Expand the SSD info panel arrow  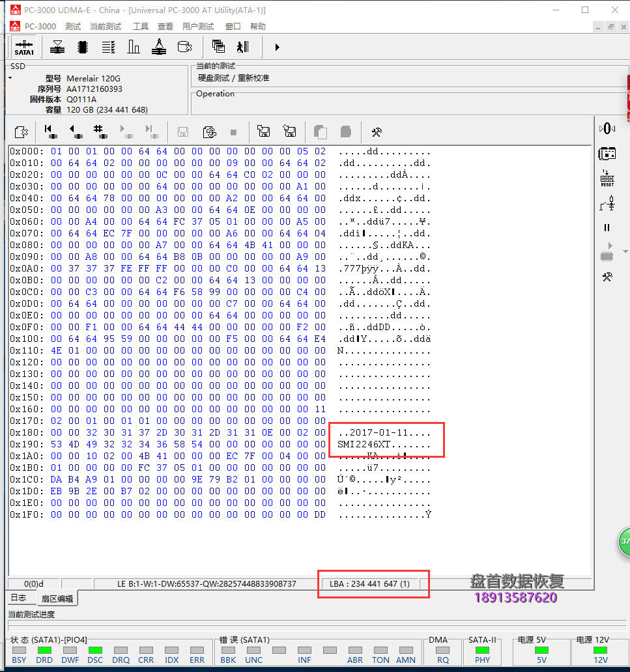[x=10, y=78]
